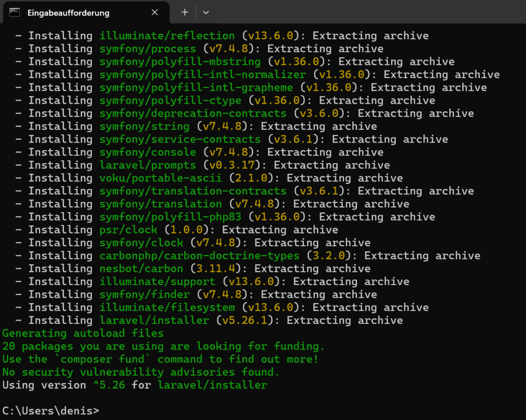Click the '20 packages you are using' line
The height and width of the screenshot is (420, 526).
[163, 346]
